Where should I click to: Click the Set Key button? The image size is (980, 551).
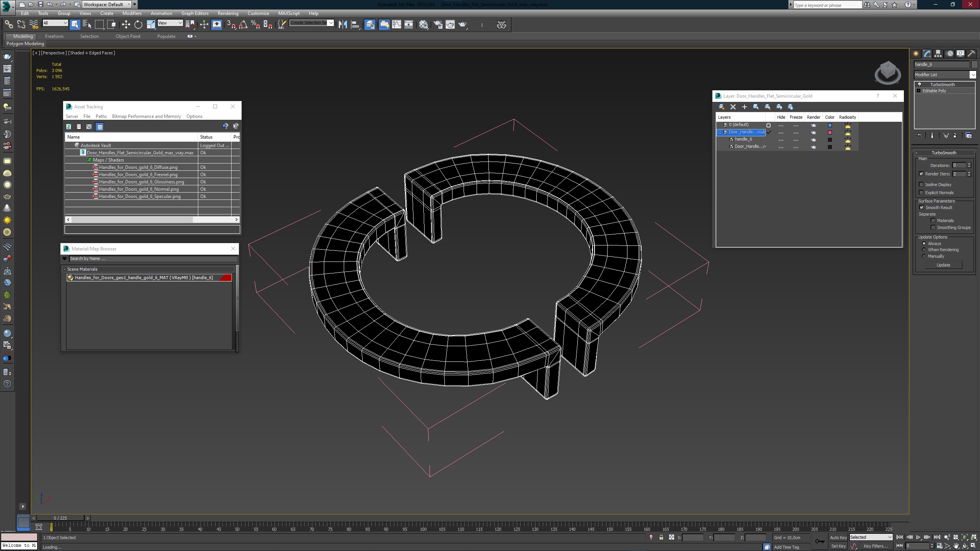[838, 546]
